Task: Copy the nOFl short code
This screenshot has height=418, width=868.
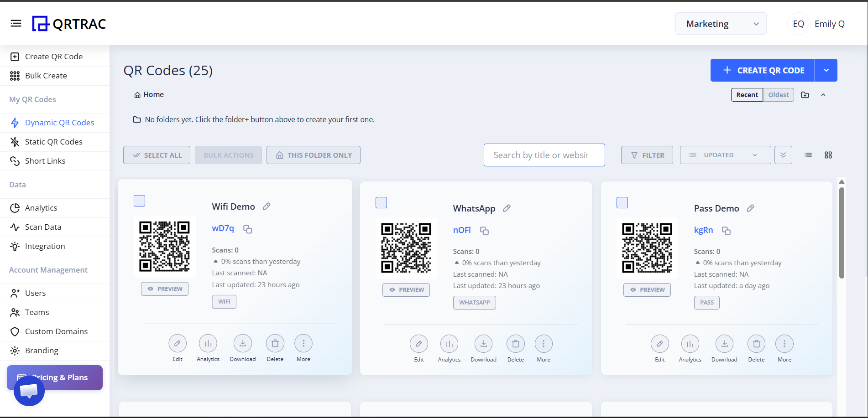Action: (x=484, y=231)
